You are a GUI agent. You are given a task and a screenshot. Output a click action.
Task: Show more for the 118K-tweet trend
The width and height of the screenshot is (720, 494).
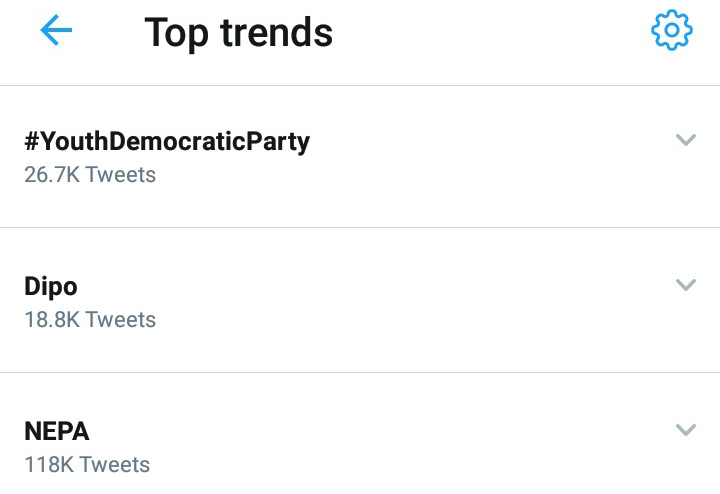(x=685, y=431)
